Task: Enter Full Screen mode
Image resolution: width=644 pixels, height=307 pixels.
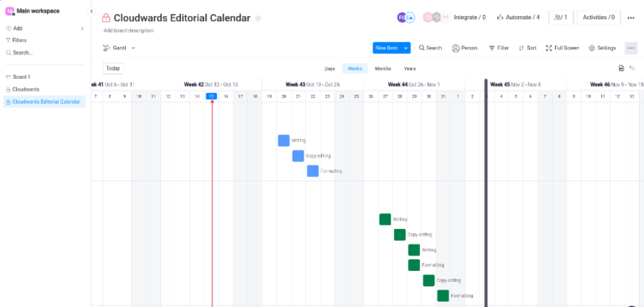Action: coord(563,48)
